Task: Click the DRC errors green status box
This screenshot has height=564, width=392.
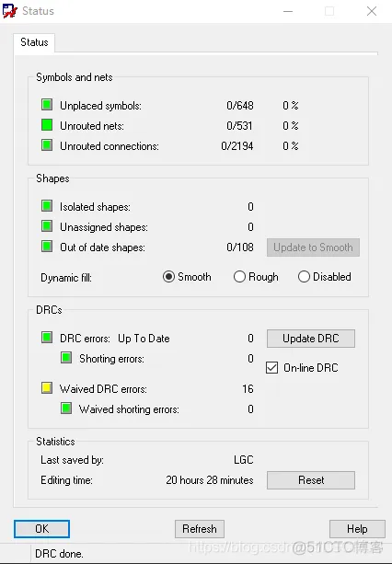Action: [x=47, y=338]
